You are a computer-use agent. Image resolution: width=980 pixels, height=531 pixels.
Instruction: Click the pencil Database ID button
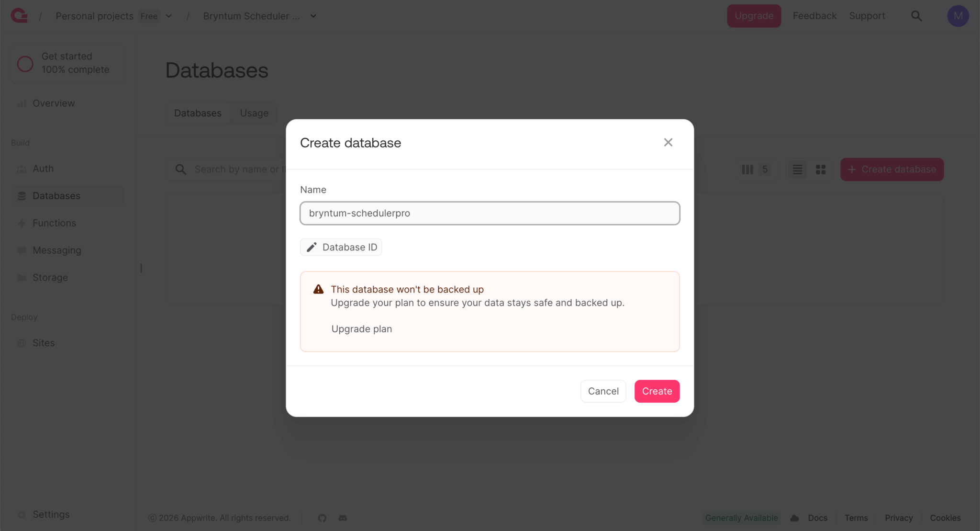pos(341,247)
